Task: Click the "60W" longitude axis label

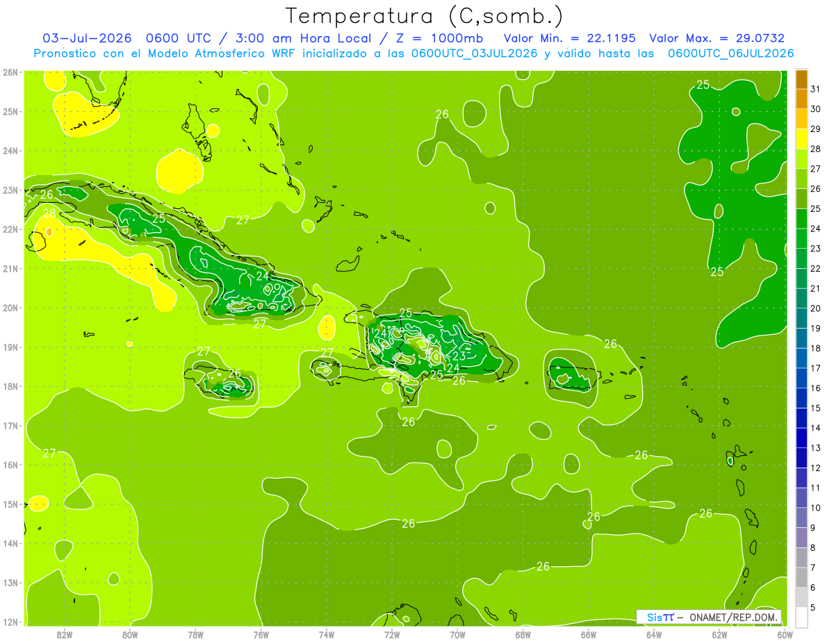Action: [x=785, y=634]
